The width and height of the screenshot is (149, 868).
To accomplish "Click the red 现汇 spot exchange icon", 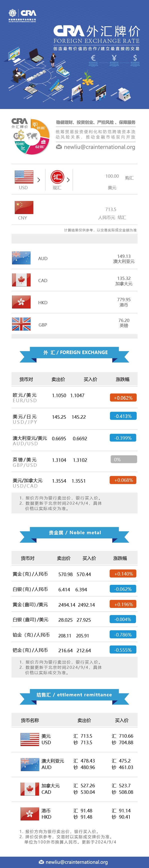I will (57, 177).
